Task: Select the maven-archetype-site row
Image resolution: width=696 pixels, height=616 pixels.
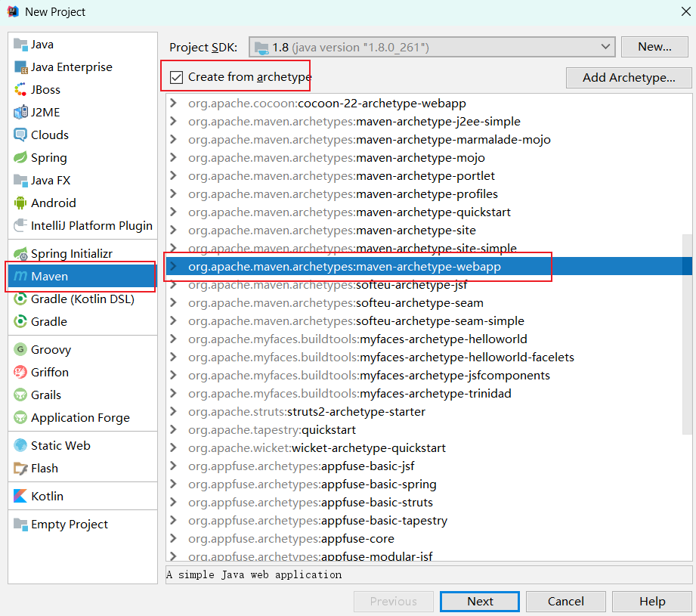Action: (428, 231)
